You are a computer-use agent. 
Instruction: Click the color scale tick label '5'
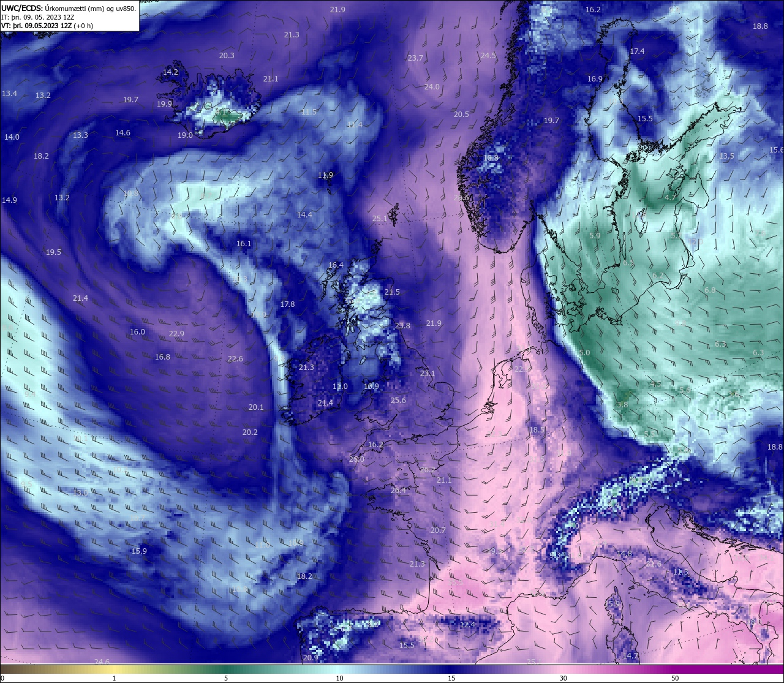coord(226,678)
